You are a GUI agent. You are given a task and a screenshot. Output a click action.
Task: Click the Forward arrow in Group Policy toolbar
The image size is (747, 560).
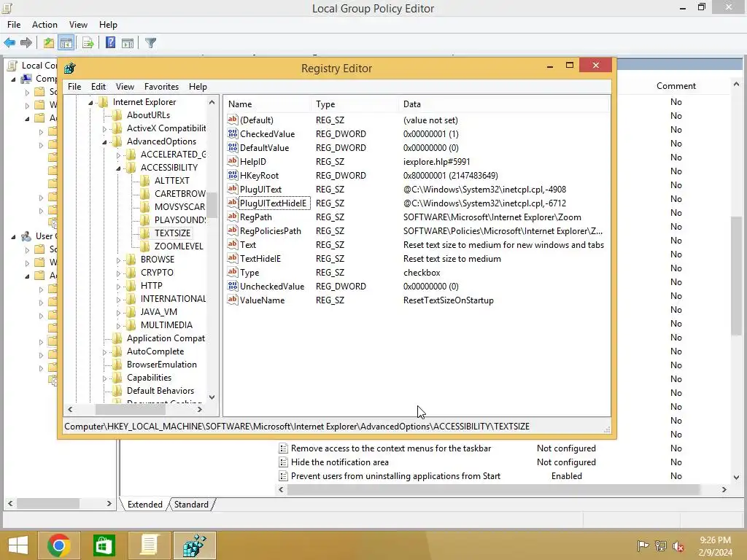26,43
